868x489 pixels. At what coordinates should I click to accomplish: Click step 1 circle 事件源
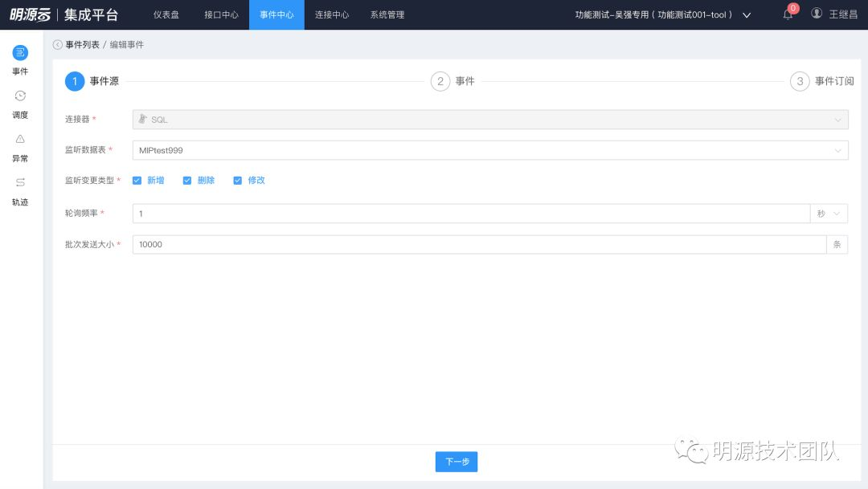(x=75, y=81)
